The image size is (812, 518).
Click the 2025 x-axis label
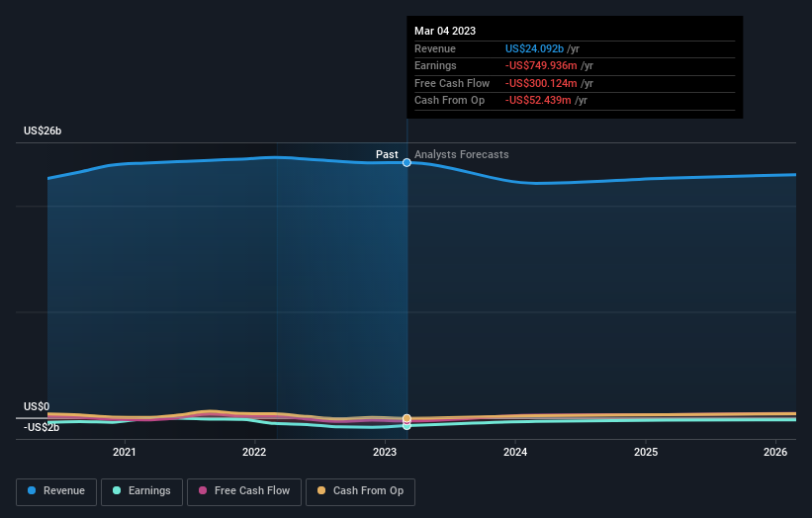click(646, 453)
